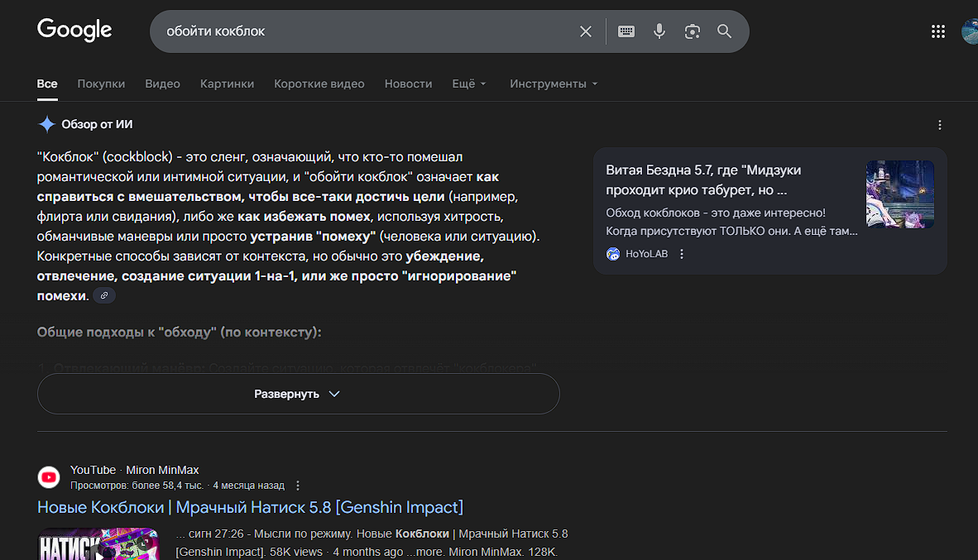Click into the search input field
Screen dimensions: 978x560
point(364,31)
